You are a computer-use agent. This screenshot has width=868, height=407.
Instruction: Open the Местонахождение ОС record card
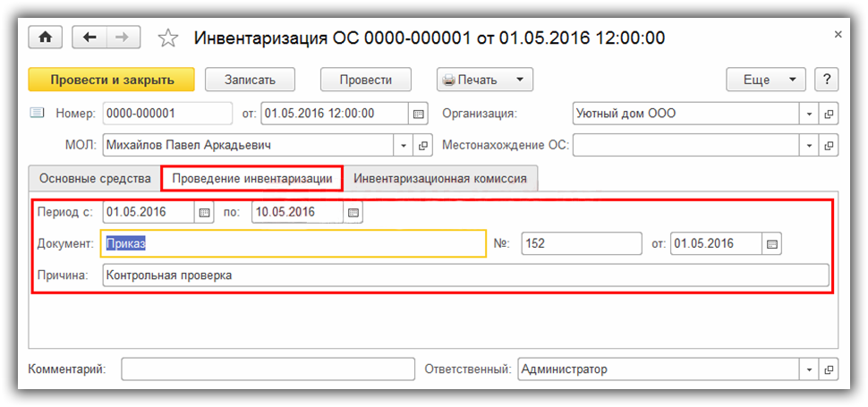[x=829, y=146]
